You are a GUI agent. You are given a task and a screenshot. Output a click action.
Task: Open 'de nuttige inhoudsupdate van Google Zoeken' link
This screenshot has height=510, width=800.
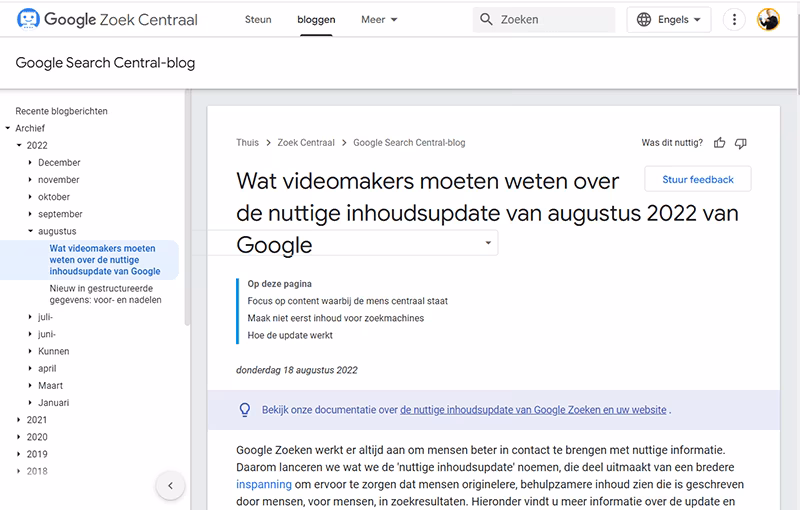(533, 410)
